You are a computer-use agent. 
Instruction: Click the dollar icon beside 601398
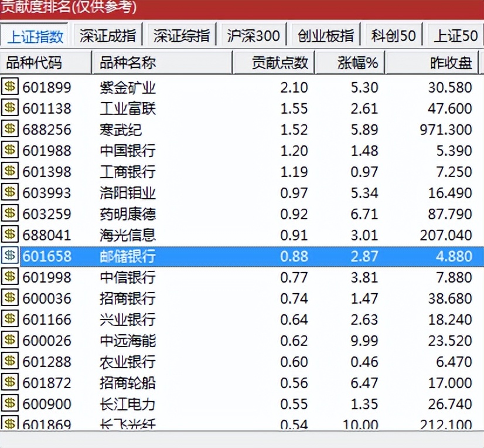(x=9, y=171)
